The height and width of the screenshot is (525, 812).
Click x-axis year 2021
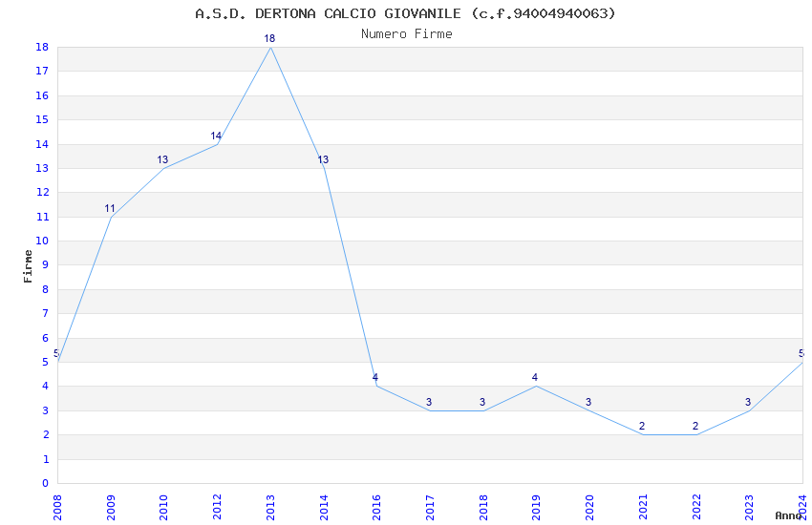coord(643,507)
